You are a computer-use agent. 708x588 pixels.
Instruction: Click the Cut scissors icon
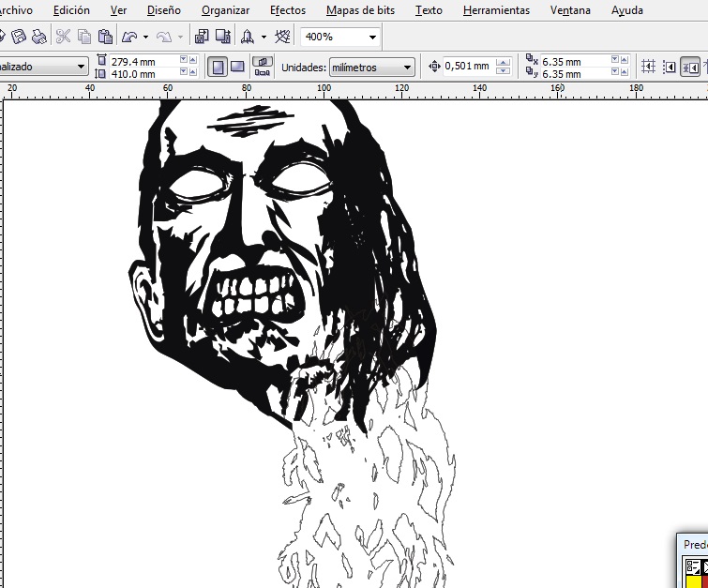coord(63,37)
